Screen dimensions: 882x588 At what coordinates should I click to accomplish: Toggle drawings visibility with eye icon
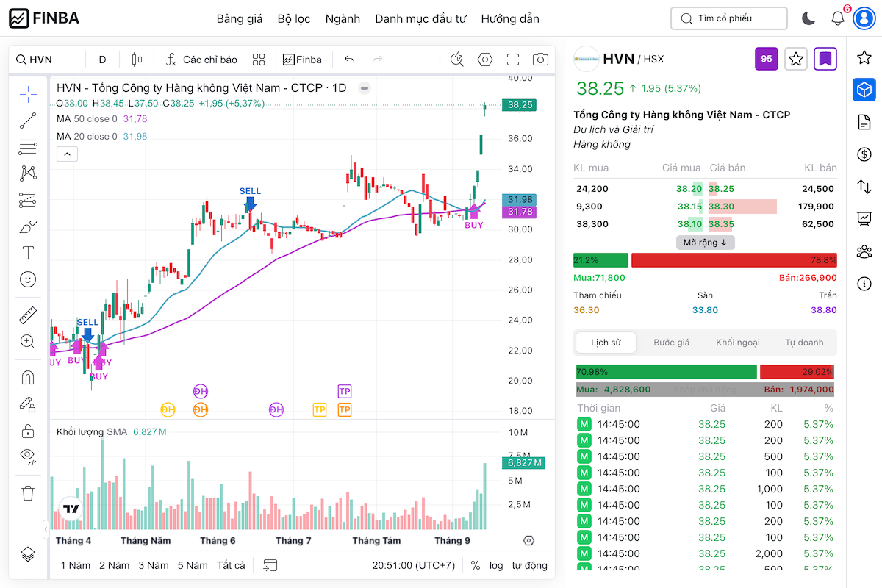click(28, 455)
